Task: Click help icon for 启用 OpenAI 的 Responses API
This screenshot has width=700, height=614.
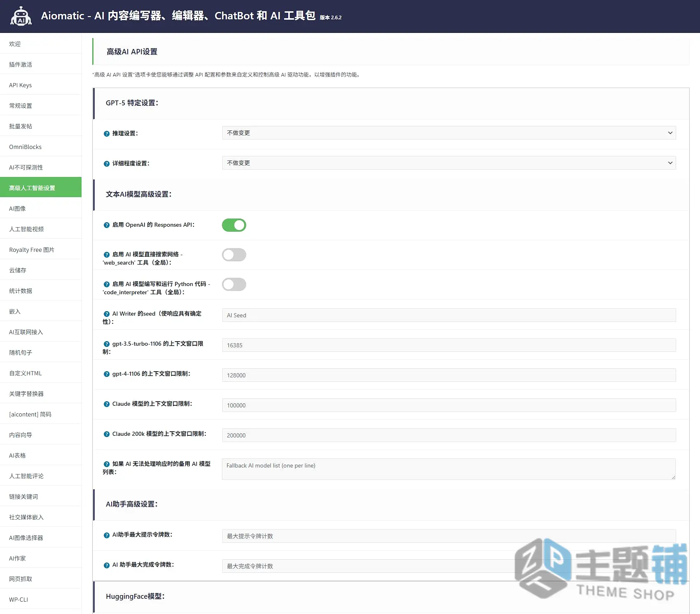Action: [107, 225]
